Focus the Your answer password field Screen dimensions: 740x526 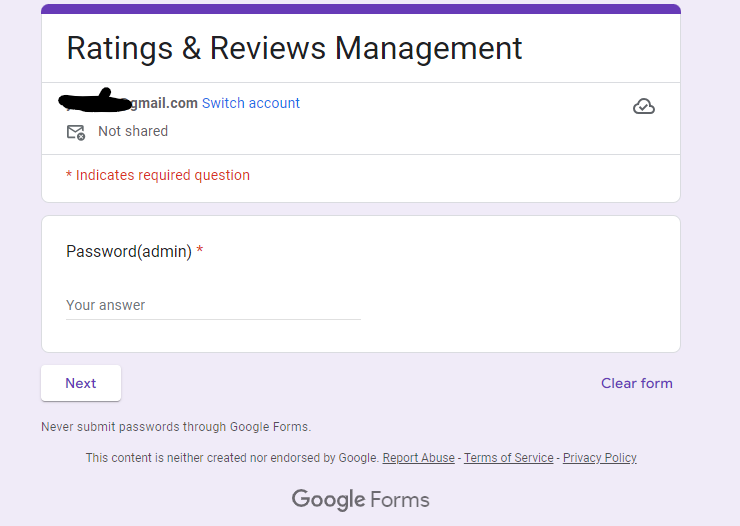pyautogui.click(x=213, y=305)
